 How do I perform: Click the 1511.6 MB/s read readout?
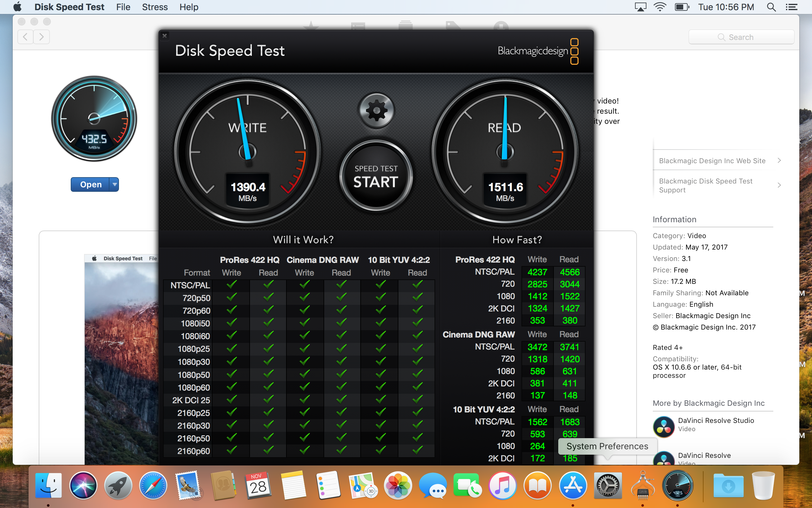[505, 191]
